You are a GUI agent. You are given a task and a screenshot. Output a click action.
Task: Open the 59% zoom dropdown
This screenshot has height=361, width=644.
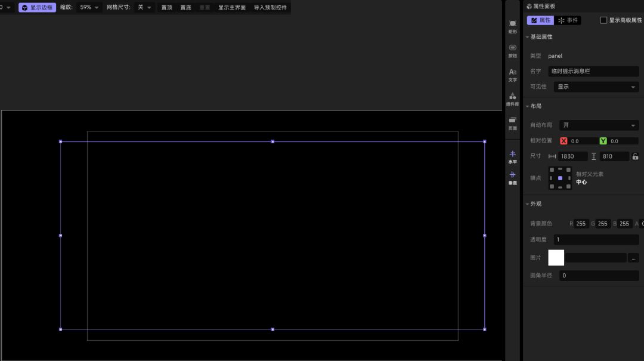click(x=89, y=7)
